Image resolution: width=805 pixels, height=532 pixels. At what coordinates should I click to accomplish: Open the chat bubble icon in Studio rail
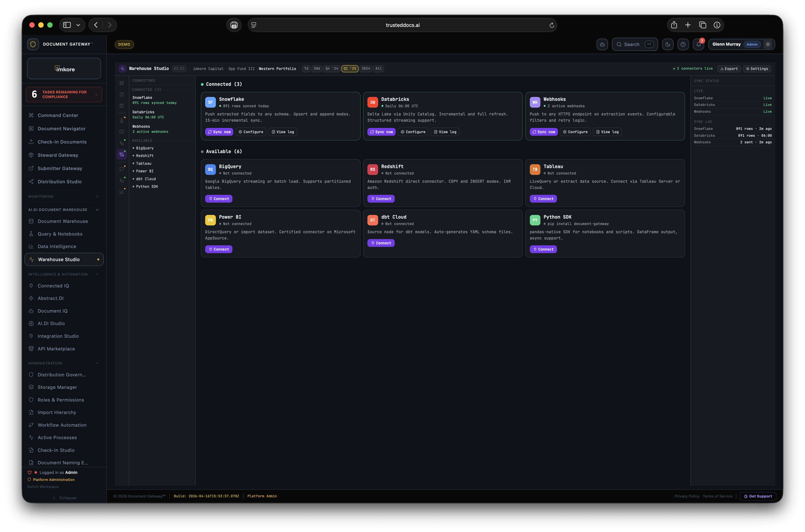click(x=122, y=169)
